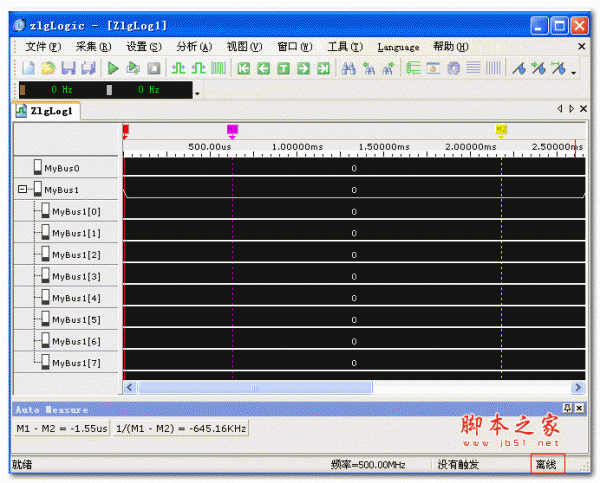
Task: Click the M1 - M2 = -1.55us measurement
Action: 62,428
